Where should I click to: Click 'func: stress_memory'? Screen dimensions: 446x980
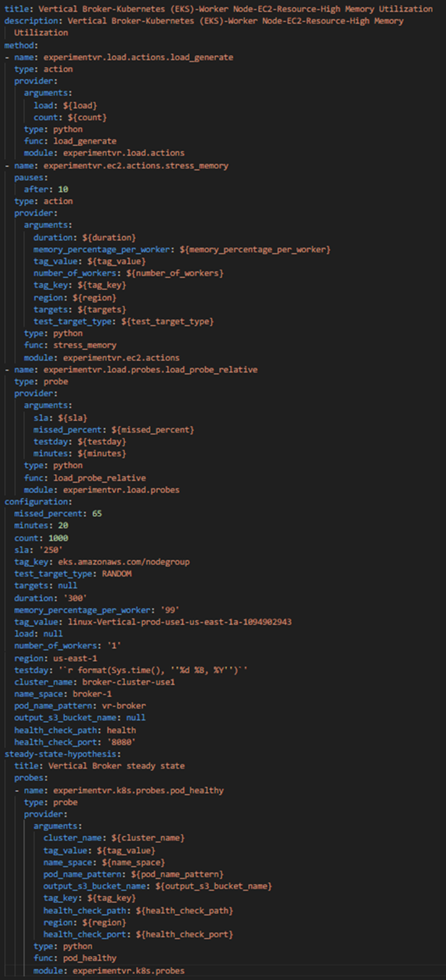[70, 345]
